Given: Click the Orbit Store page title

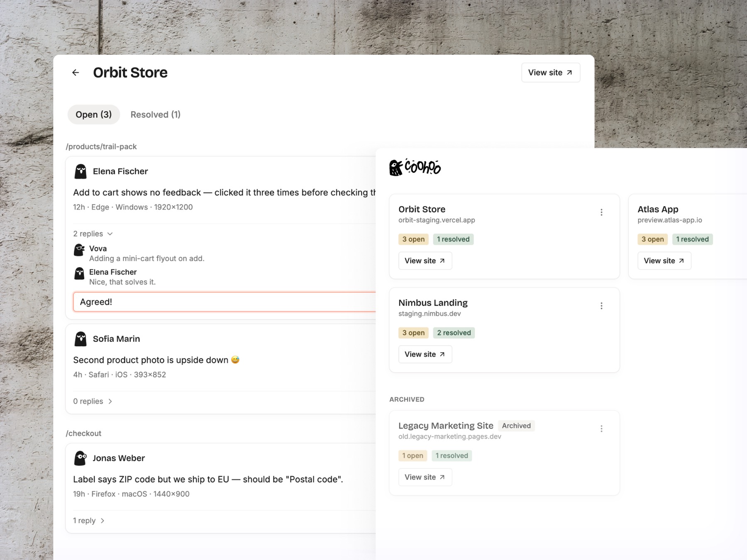Looking at the screenshot, I should 130,73.
